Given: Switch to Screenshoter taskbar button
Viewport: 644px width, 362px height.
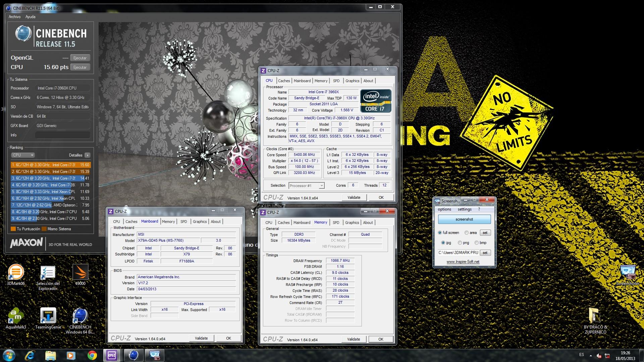Looking at the screenshot, I should (155, 355).
